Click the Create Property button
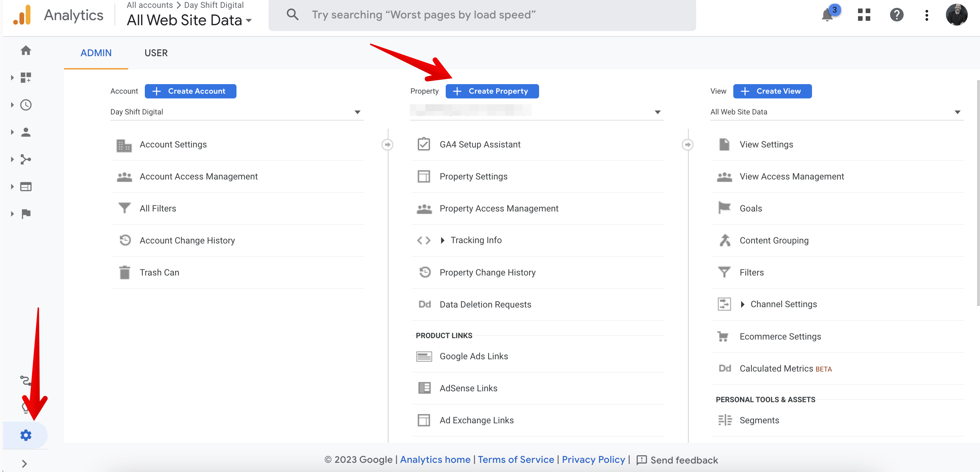The image size is (980, 472). click(x=492, y=91)
